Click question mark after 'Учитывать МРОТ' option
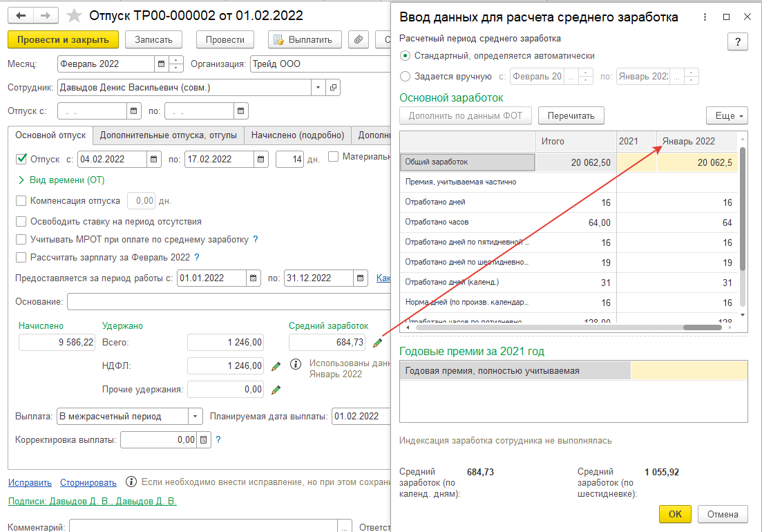 256,240
